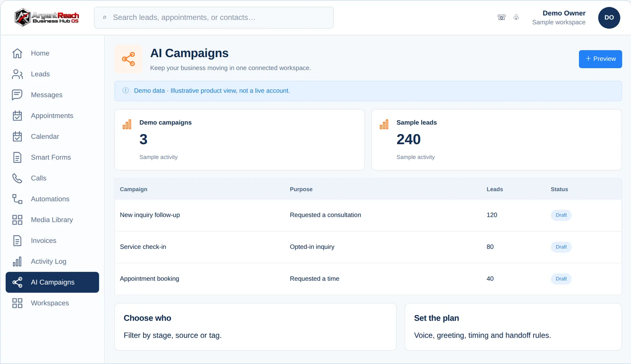
Task: Open the Leads menu item
Action: (x=52, y=74)
